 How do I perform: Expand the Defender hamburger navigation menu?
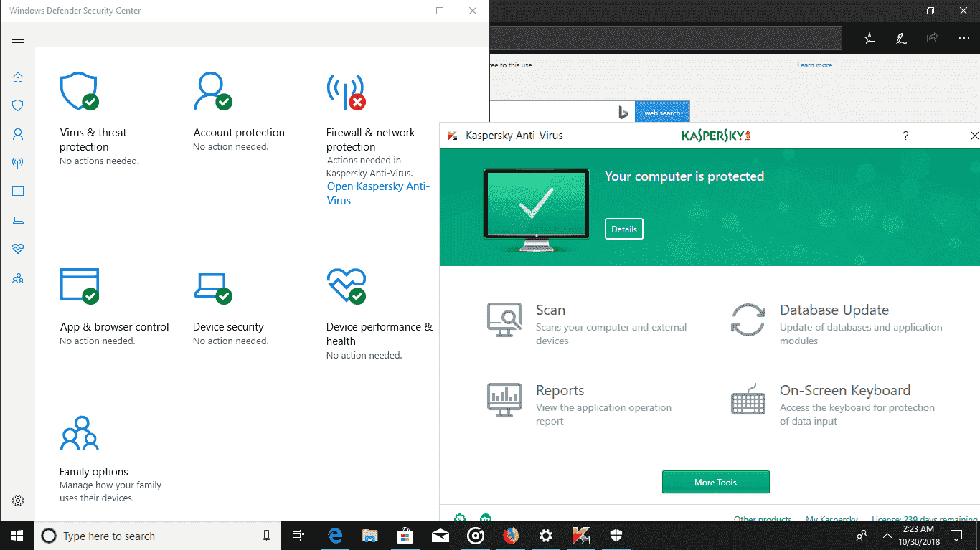[x=18, y=40]
